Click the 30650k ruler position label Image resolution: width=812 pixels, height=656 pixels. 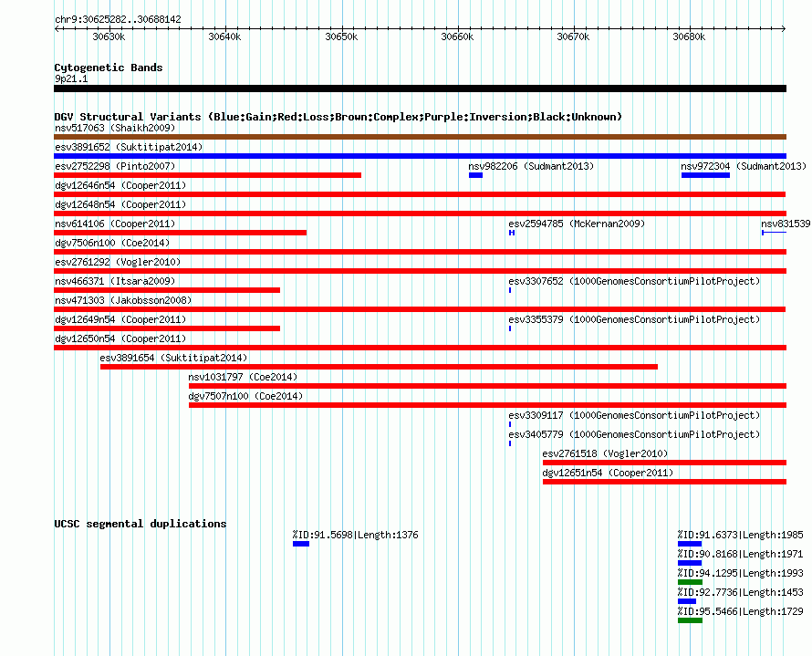(x=341, y=36)
